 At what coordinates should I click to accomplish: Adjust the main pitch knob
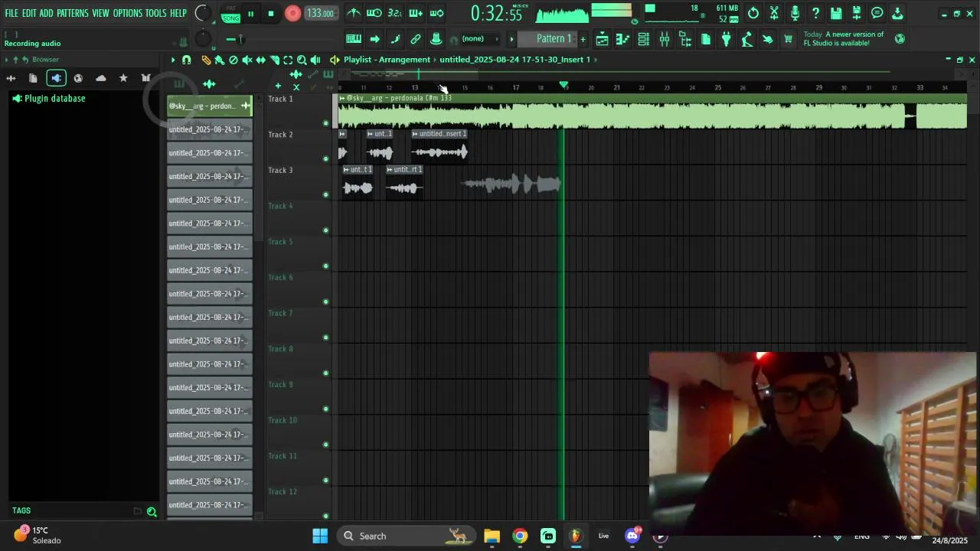click(203, 39)
